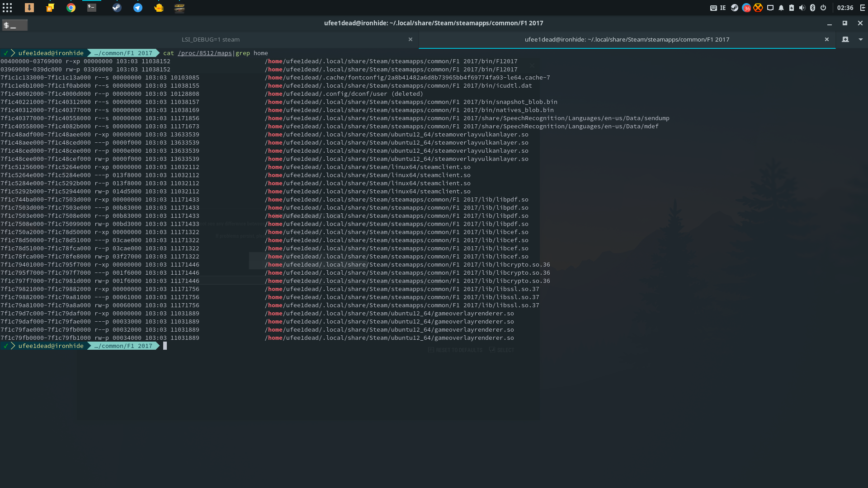Switch to LSI_DEBUG=1 steam tab
This screenshot has width=868, height=488.
(x=211, y=39)
